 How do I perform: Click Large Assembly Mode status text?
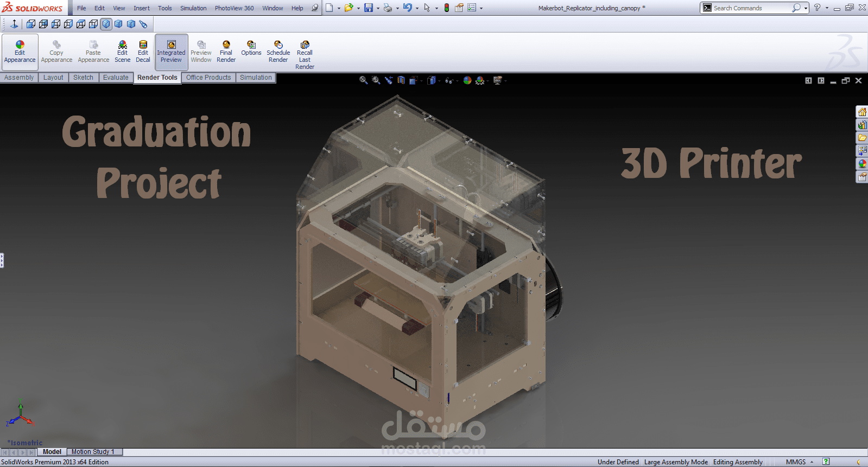tap(676, 462)
